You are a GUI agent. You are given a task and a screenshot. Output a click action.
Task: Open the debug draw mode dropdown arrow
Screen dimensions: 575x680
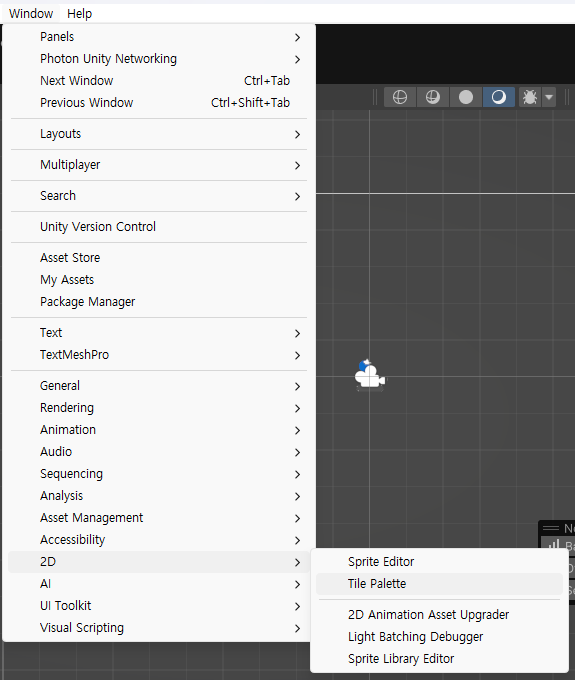point(549,97)
